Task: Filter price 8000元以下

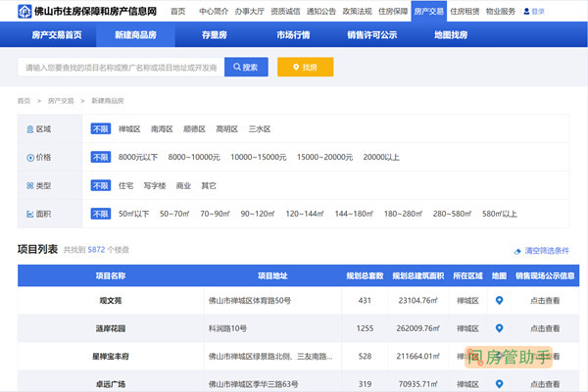Action: 138,157
